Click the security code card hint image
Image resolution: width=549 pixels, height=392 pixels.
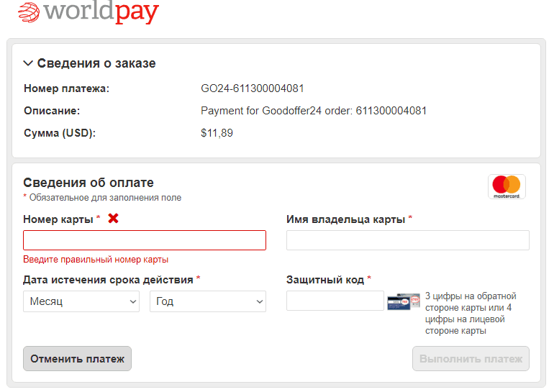click(x=404, y=301)
